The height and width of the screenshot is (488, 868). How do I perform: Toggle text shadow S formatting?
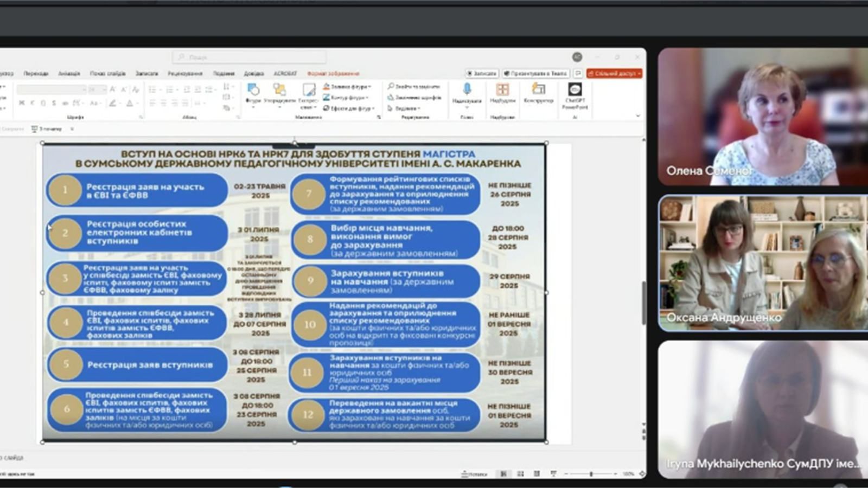point(54,102)
